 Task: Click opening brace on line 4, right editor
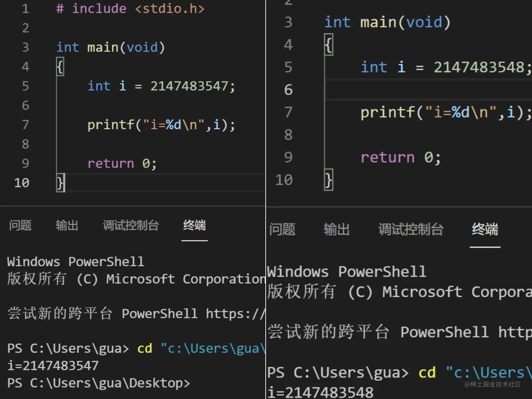[x=329, y=45]
